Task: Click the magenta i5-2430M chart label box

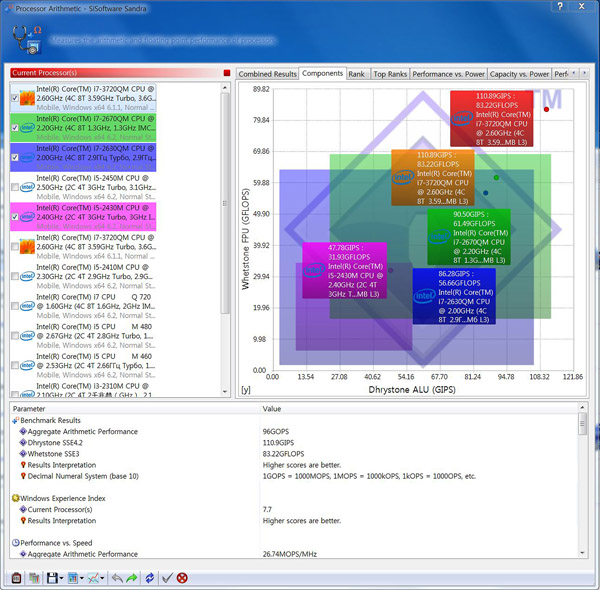Action: [344, 271]
